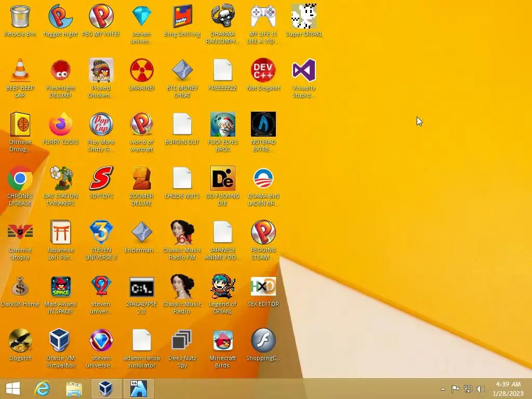Image resolution: width=532 pixels, height=399 pixels.
Task: Click the Oracle VM VirtualBox desktop icon
Action: tap(60, 340)
